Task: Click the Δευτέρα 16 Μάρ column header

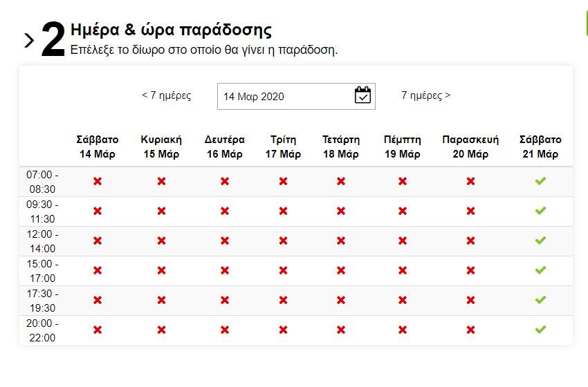Action: click(225, 147)
